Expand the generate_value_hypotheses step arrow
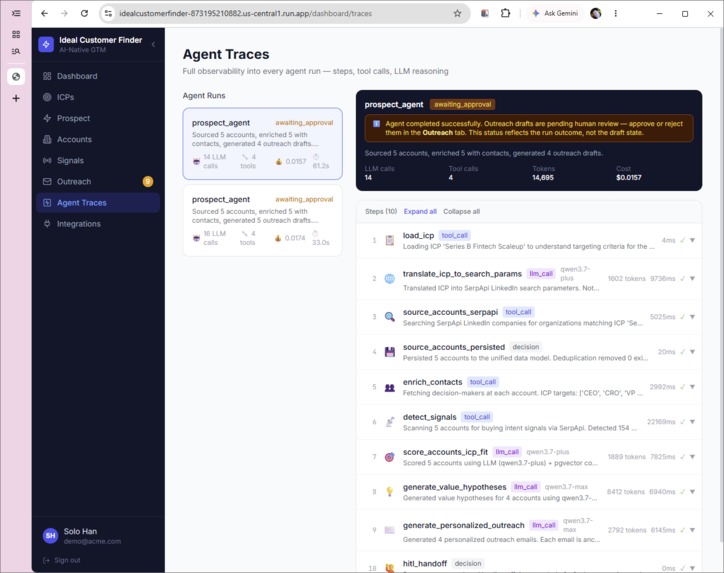 click(x=692, y=492)
